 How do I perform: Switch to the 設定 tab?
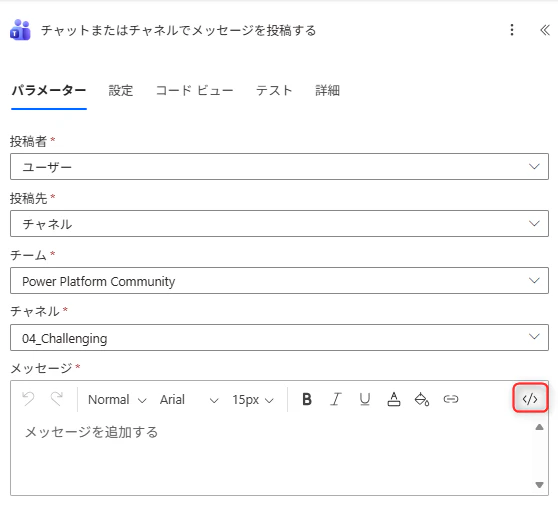click(x=121, y=90)
